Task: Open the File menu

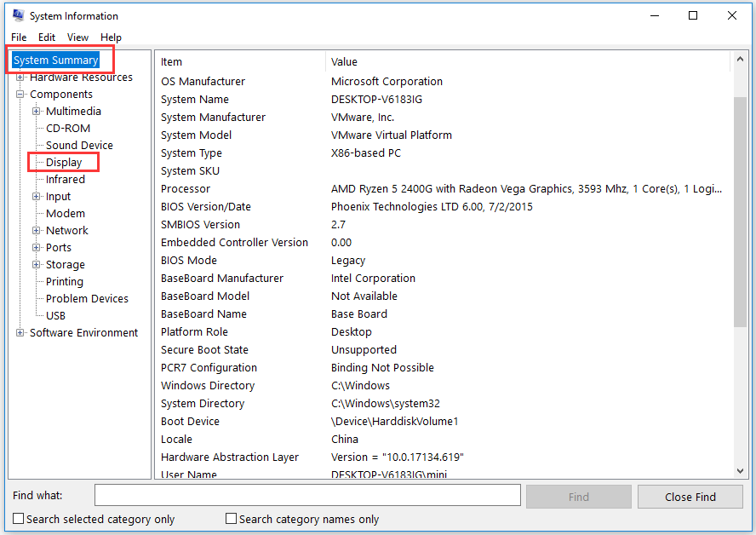Action: pos(19,37)
